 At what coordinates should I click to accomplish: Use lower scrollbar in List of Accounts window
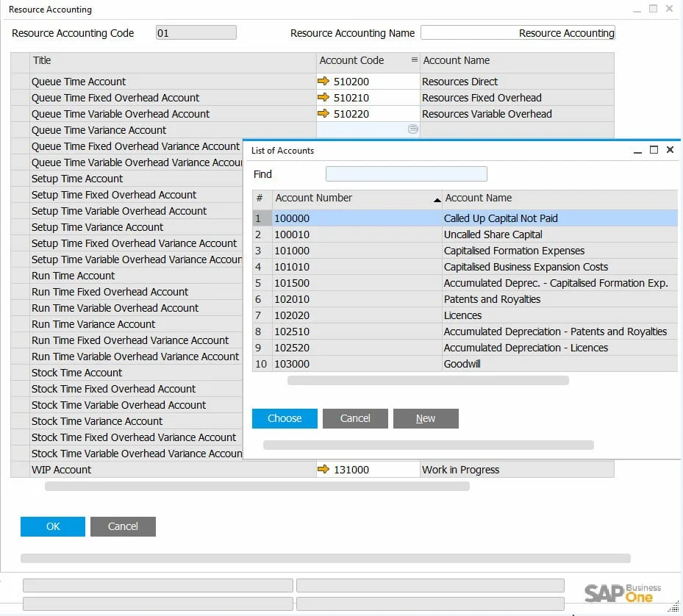(x=429, y=445)
